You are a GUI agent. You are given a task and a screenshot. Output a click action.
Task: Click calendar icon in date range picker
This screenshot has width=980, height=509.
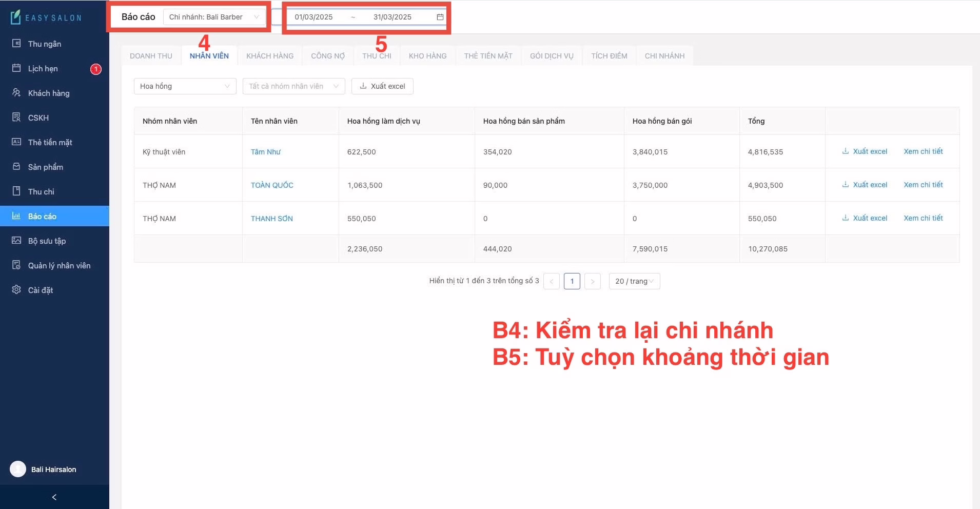(x=440, y=17)
